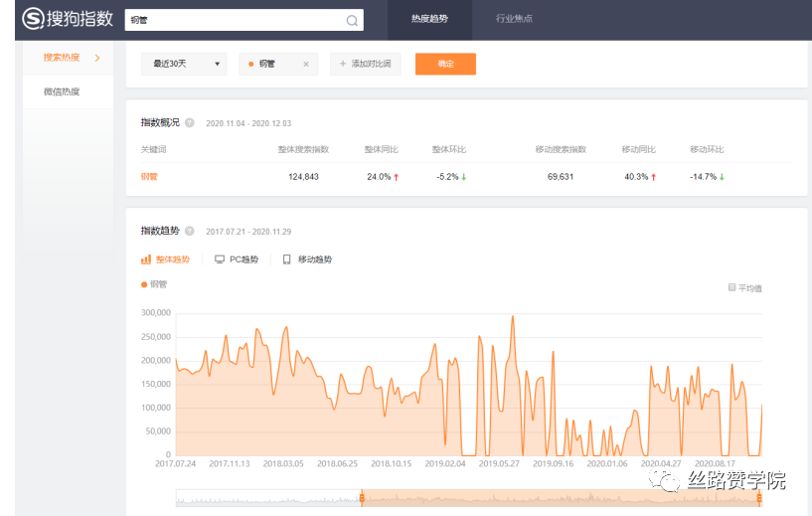Click the 钢管 keyword link in table

149,177
